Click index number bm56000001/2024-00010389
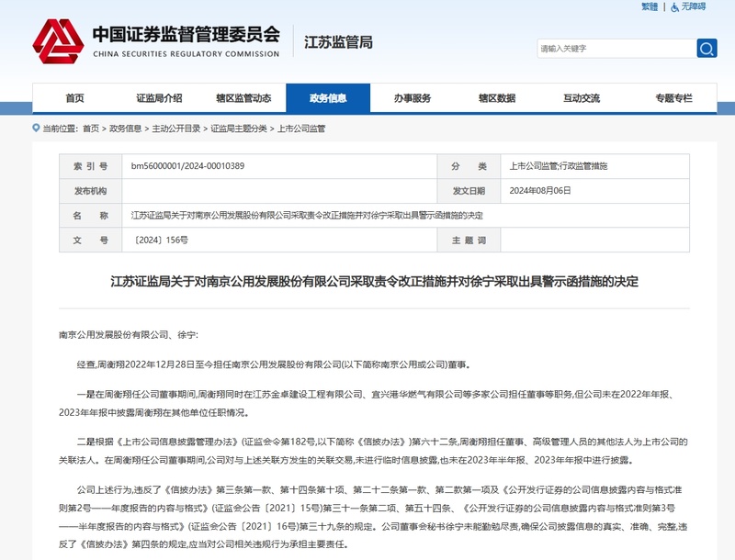This screenshot has height=560, width=735. pos(187,166)
